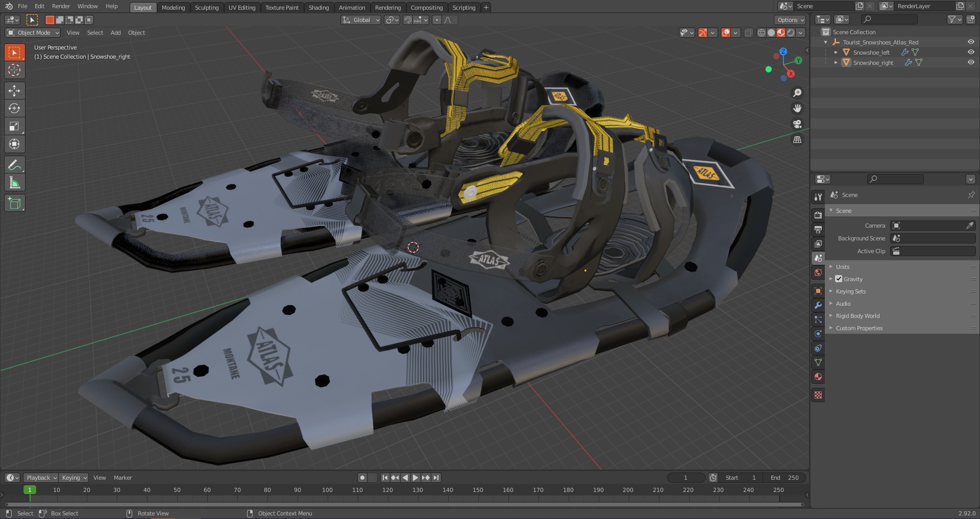Image resolution: width=980 pixels, height=519 pixels.
Task: Click the zoom view magnifier icon
Action: coord(797,93)
